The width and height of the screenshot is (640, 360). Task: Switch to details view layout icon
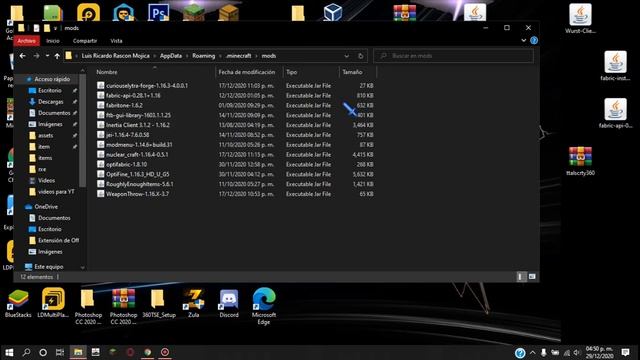521,277
